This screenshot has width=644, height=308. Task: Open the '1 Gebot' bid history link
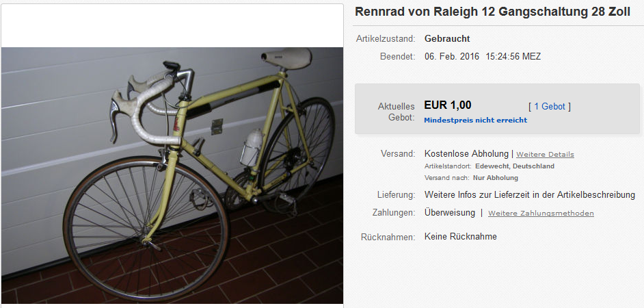550,107
